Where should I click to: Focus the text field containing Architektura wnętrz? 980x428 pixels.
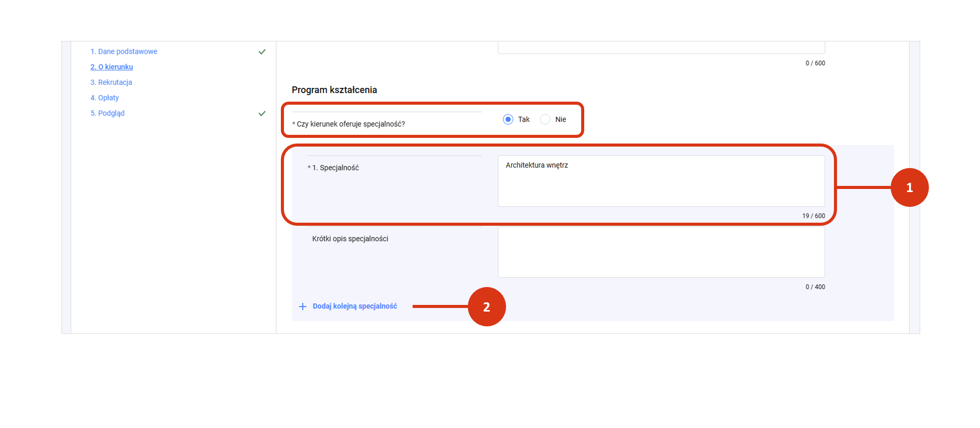tap(661, 181)
